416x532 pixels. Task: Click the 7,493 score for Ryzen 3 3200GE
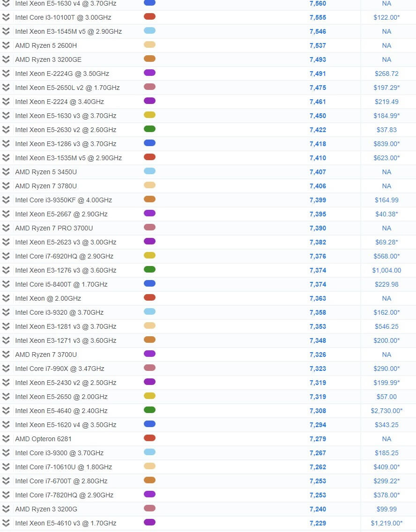[318, 59]
